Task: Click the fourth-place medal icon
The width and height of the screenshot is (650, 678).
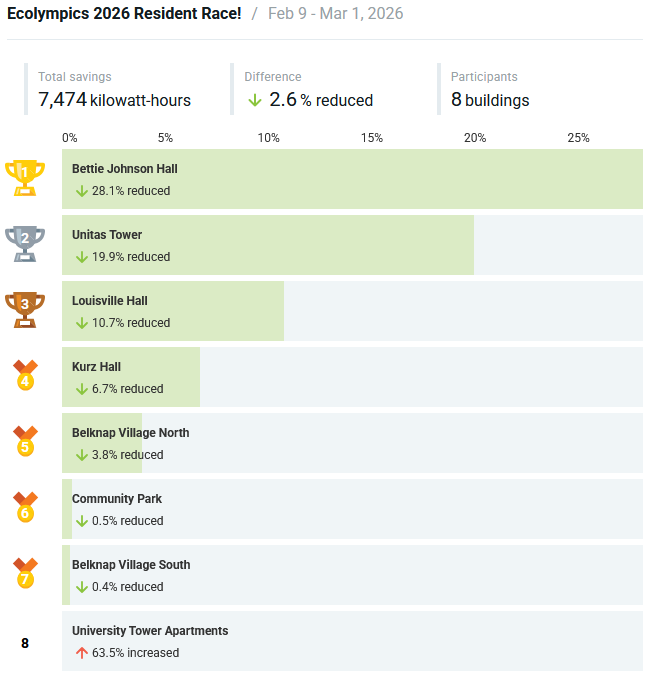Action: pyautogui.click(x=25, y=375)
